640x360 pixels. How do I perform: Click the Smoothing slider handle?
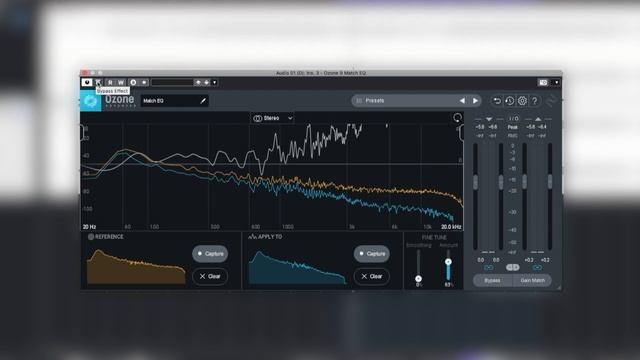click(418, 279)
